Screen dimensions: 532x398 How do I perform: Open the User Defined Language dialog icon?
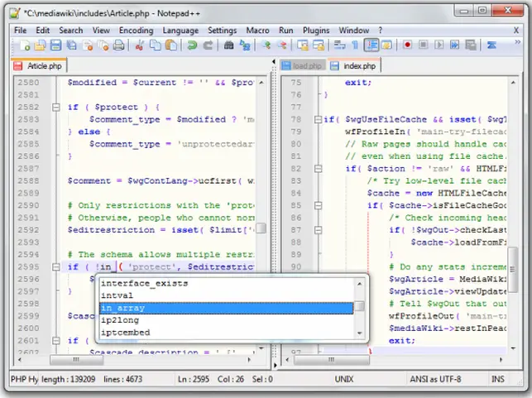click(x=386, y=46)
